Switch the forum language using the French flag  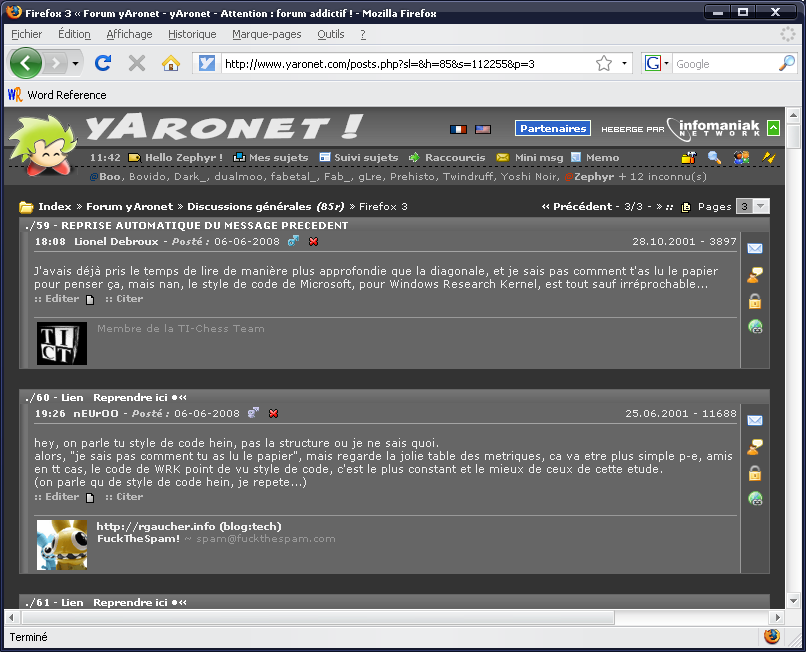click(459, 129)
